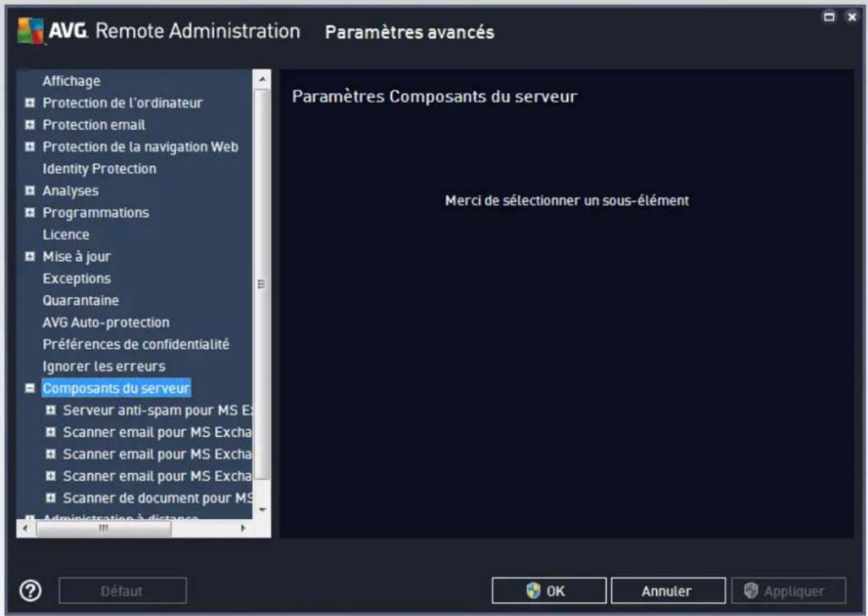The image size is (868, 616).
Task: Expand Serveur anti-spam pour MS node
Action: (50, 410)
